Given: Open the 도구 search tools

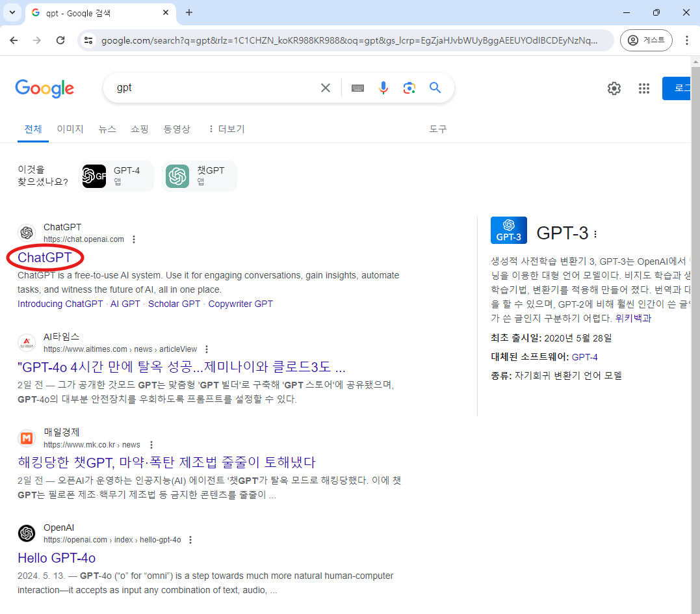Looking at the screenshot, I should click(438, 129).
